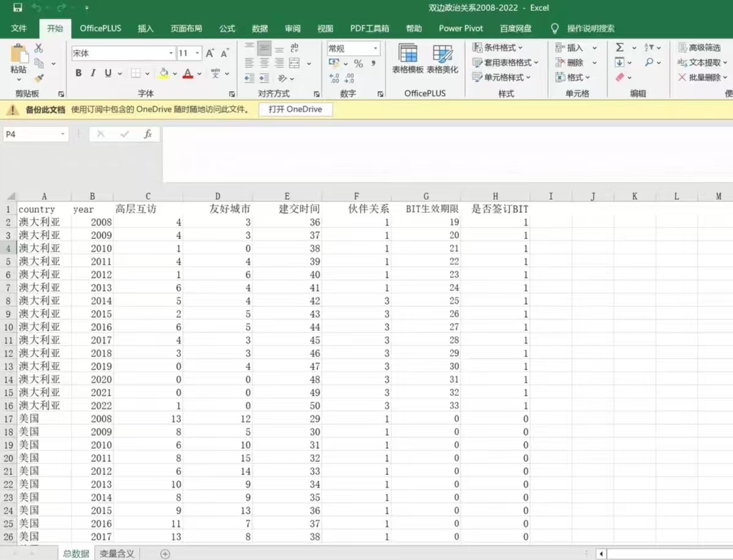Open the 常规 number format dropdown
Screen dimensions: 733x560
coord(375,48)
